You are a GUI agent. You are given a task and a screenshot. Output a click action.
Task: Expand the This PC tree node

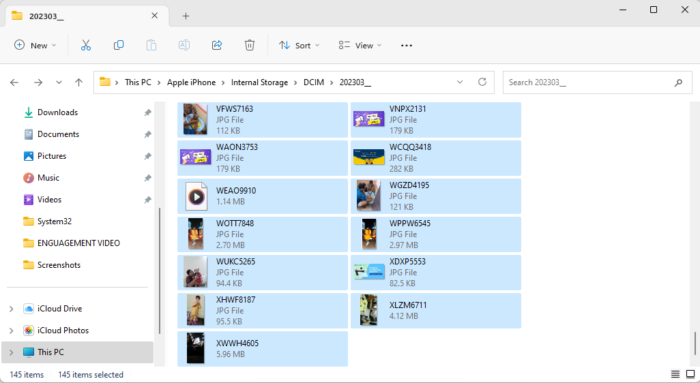point(11,353)
